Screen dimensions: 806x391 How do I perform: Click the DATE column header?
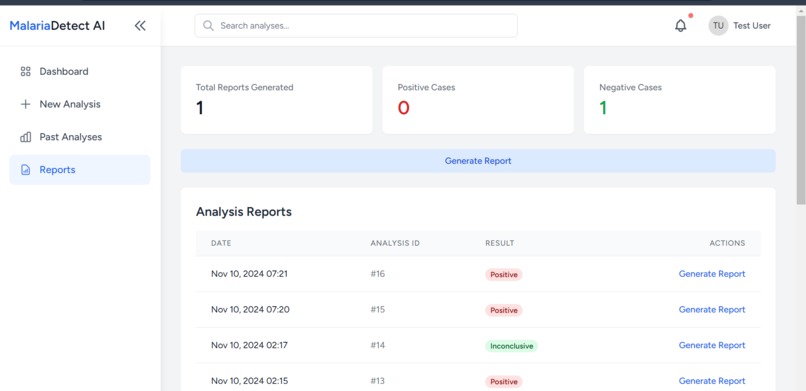point(221,243)
